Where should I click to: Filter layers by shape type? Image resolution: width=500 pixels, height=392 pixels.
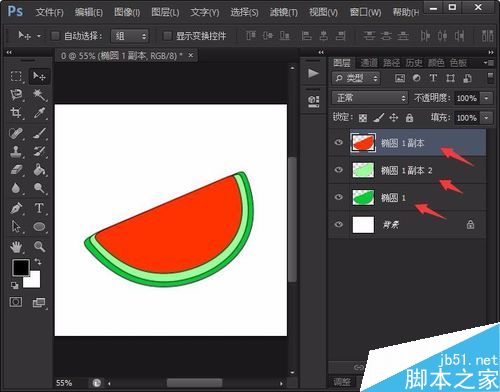coord(450,78)
